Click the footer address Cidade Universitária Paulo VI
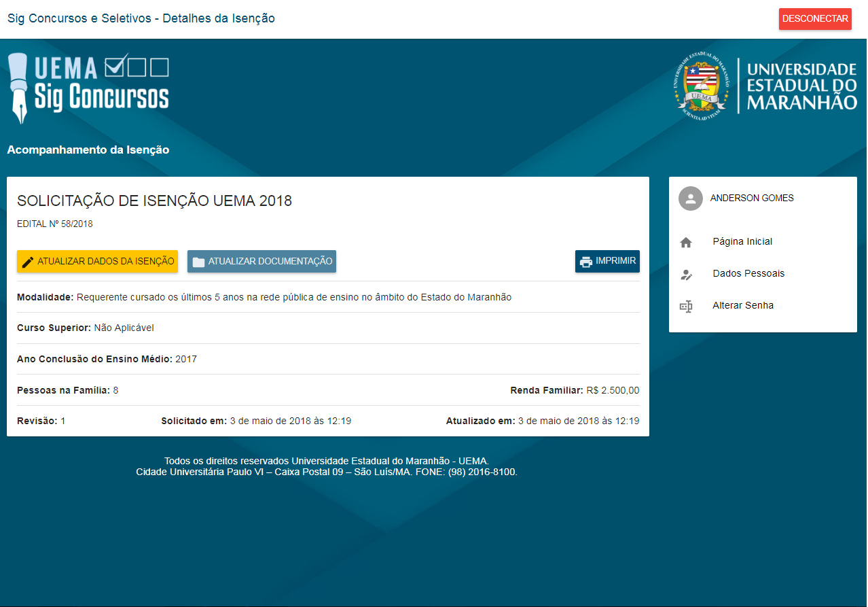Viewport: 868px width, 607px height. 327,472
